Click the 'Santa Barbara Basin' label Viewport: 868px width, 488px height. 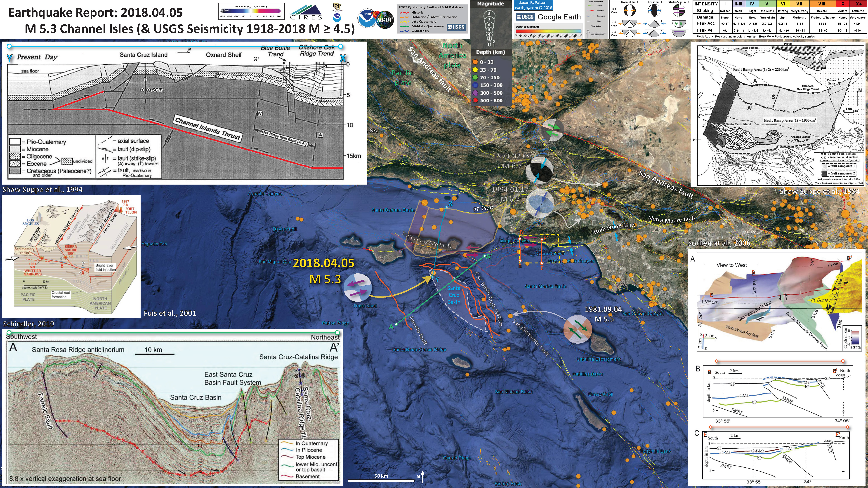393,210
